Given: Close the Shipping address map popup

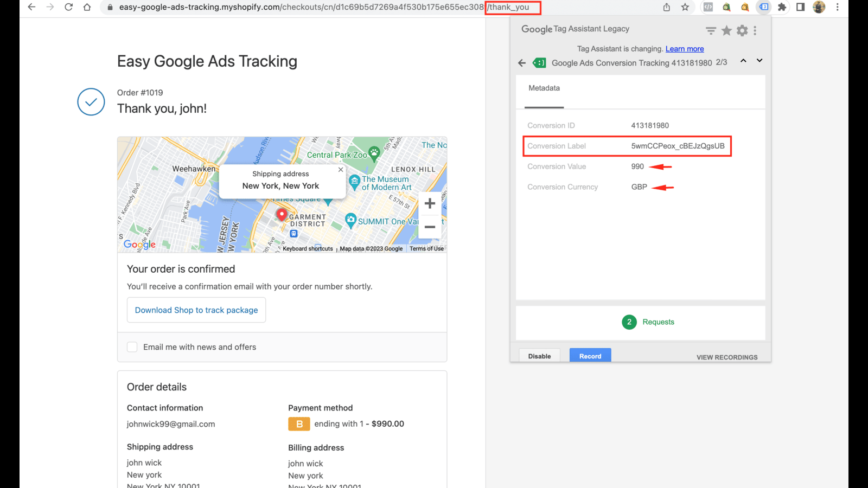Looking at the screenshot, I should click(x=341, y=170).
